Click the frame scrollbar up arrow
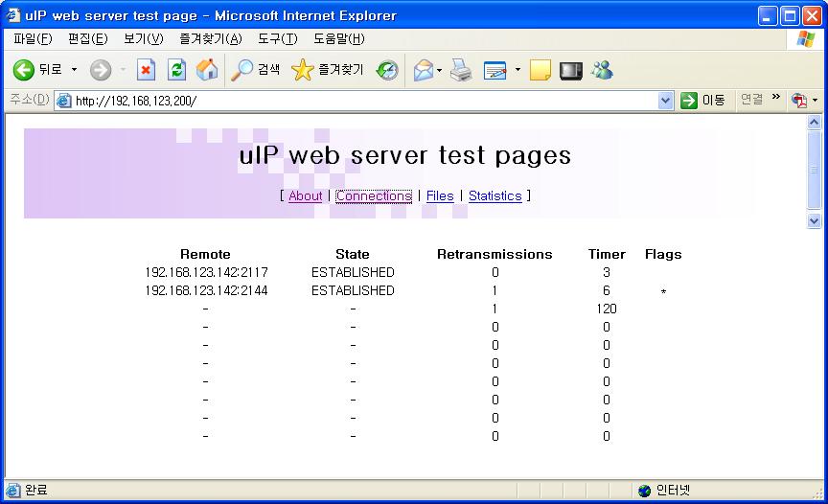 pyautogui.click(x=814, y=123)
